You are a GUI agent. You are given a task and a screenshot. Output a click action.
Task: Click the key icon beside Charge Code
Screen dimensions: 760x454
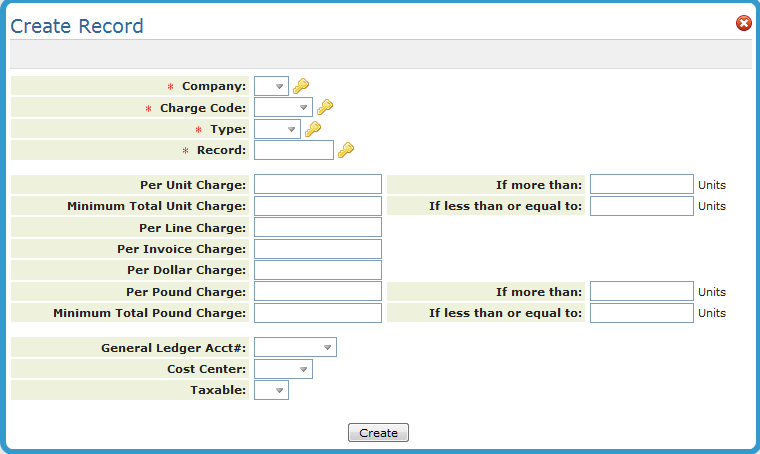point(325,107)
